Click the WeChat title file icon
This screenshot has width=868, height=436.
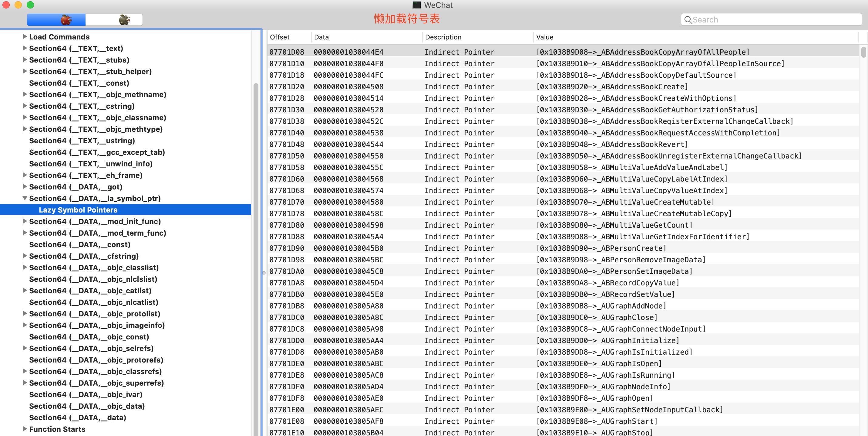click(417, 5)
